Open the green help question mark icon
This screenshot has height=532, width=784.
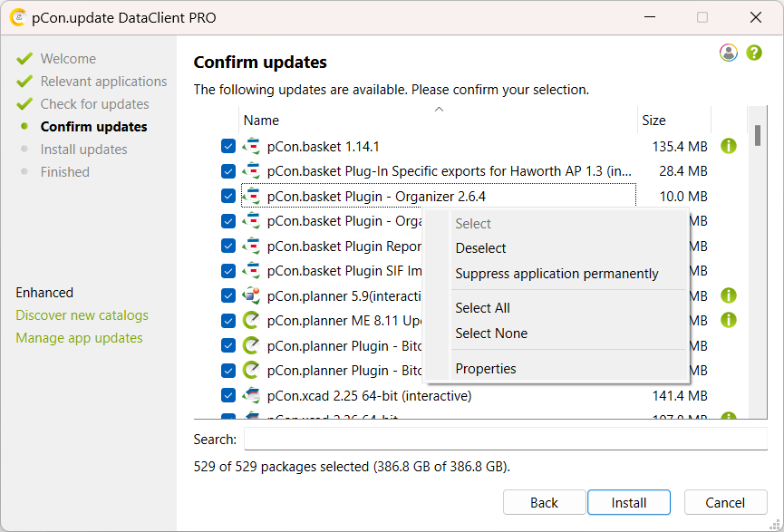(x=754, y=53)
